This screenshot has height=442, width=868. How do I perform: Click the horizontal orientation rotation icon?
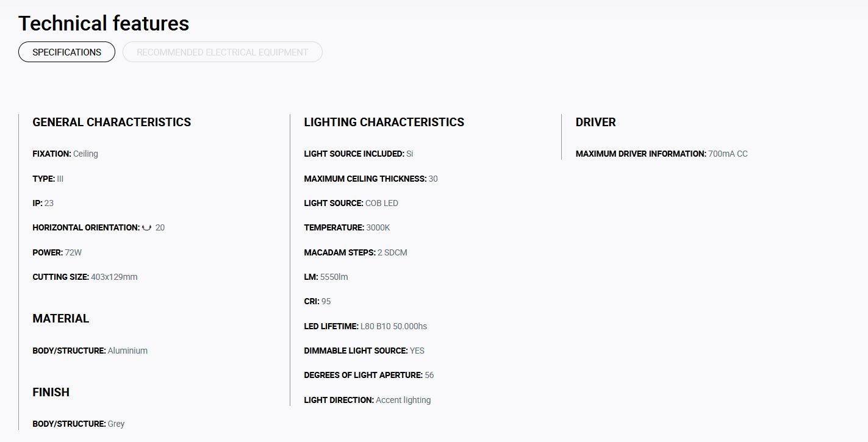pyautogui.click(x=146, y=227)
